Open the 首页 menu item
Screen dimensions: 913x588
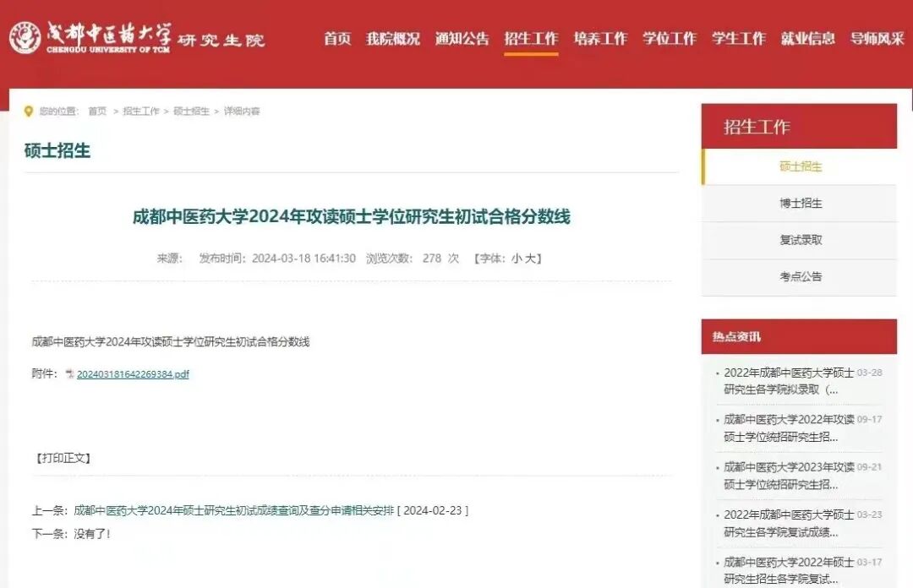336,38
